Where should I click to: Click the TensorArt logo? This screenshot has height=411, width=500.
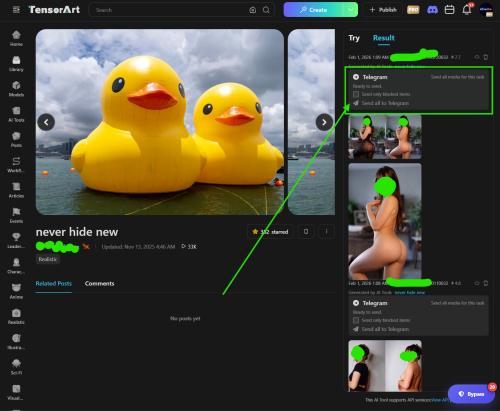point(54,10)
